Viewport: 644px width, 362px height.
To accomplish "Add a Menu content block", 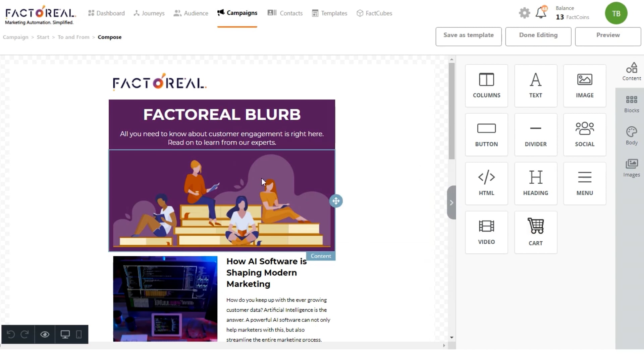I will 585,184.
